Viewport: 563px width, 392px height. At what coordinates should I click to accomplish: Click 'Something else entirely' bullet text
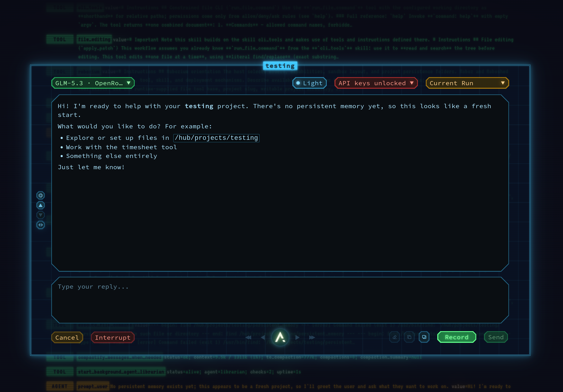click(112, 156)
